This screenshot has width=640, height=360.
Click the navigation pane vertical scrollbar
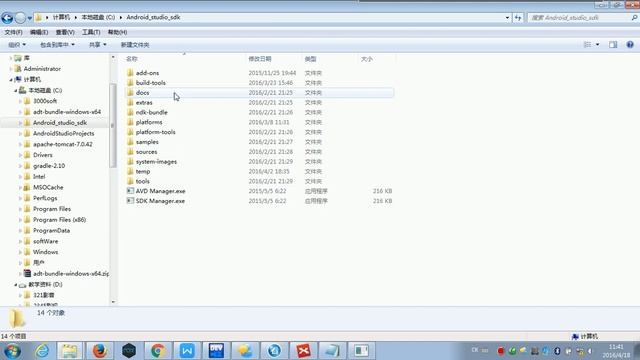(113, 125)
